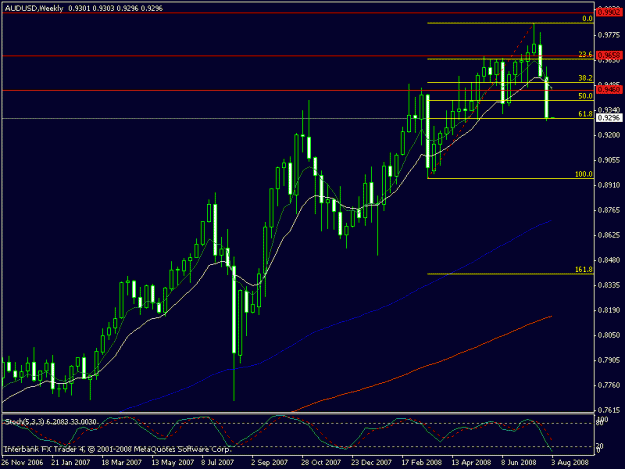Click the 8 Jun 2008 date label
This screenshot has height=469, width=625.
coord(519,463)
